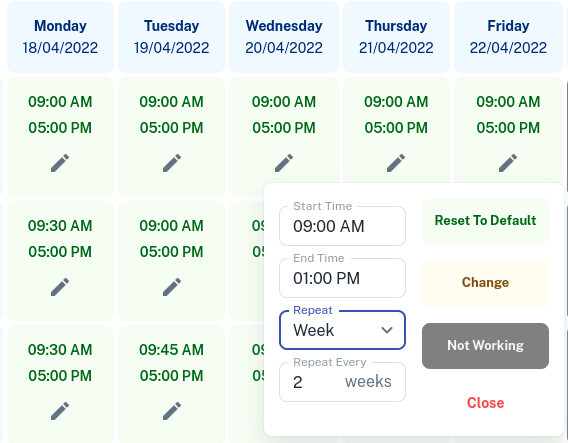Click the Start Time field 09:00 AM
The height and width of the screenshot is (443, 568).
tap(342, 226)
